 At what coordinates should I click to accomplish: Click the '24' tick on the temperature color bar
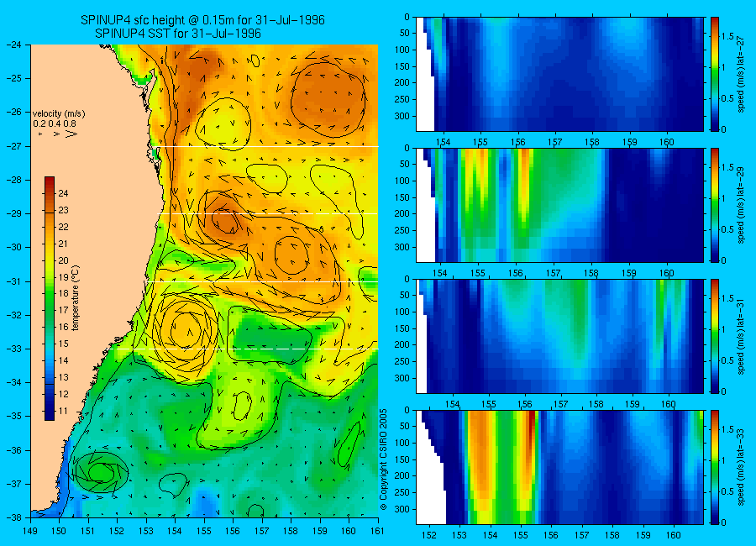[x=63, y=193]
